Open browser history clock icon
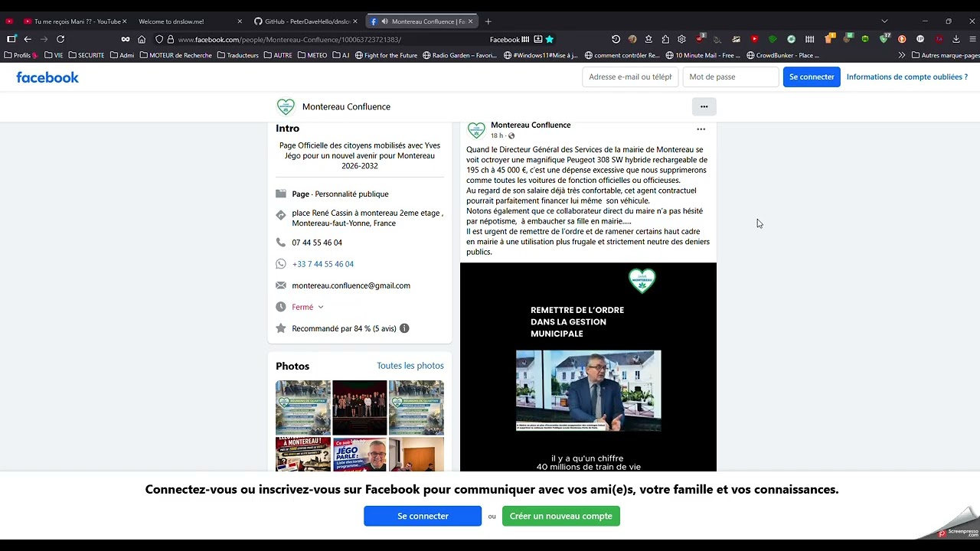The width and height of the screenshot is (980, 551). pos(616,39)
